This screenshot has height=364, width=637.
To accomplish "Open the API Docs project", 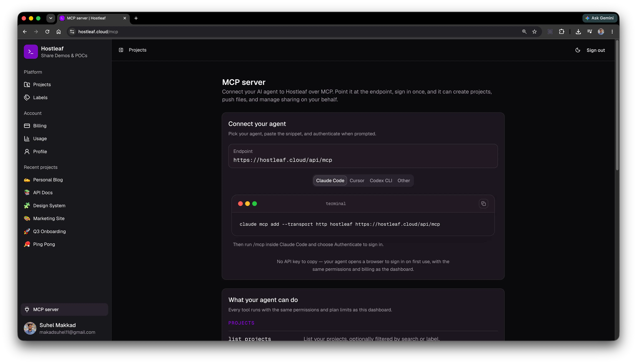I will click(x=65, y=192).
